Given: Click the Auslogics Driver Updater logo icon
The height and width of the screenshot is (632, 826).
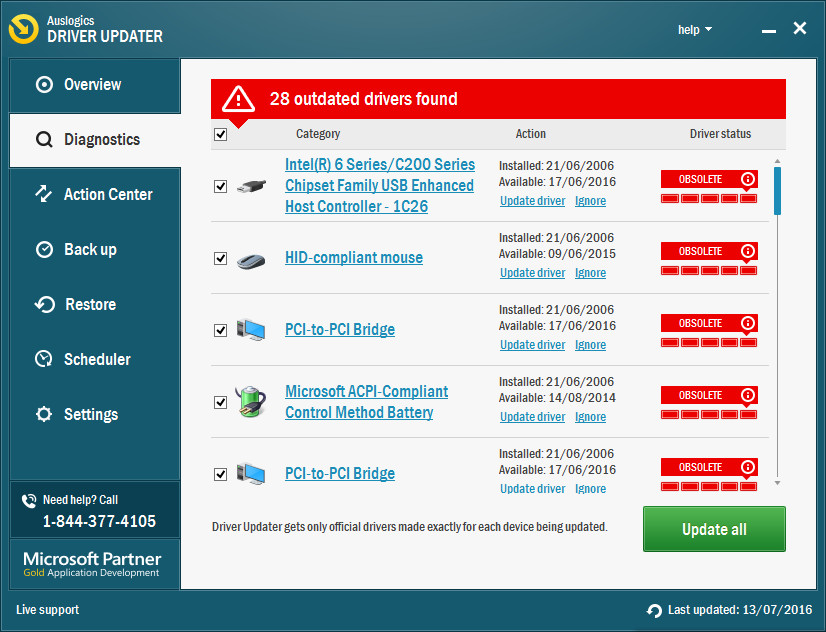Looking at the screenshot, I should [24, 29].
